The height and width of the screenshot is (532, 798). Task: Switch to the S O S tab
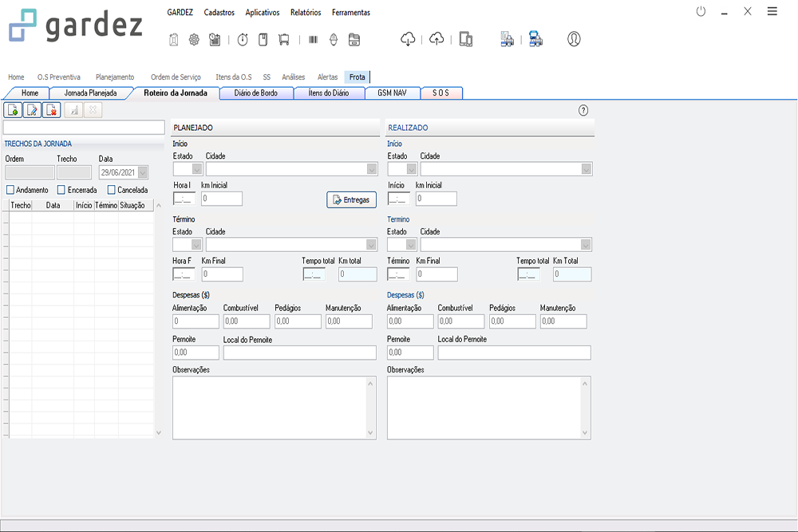pyautogui.click(x=440, y=93)
